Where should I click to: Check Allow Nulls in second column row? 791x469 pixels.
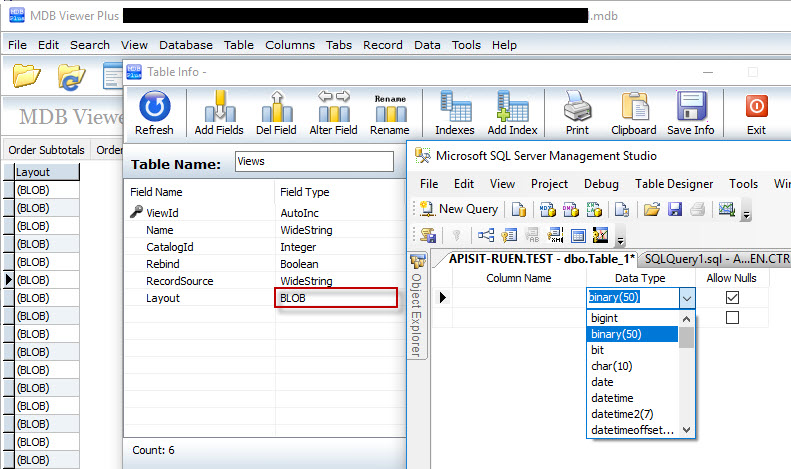[732, 318]
